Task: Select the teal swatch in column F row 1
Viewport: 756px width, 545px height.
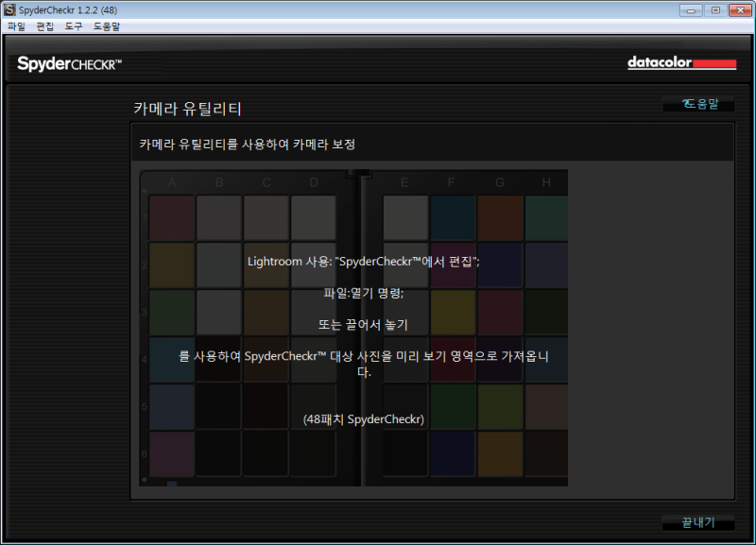Action: [452, 215]
